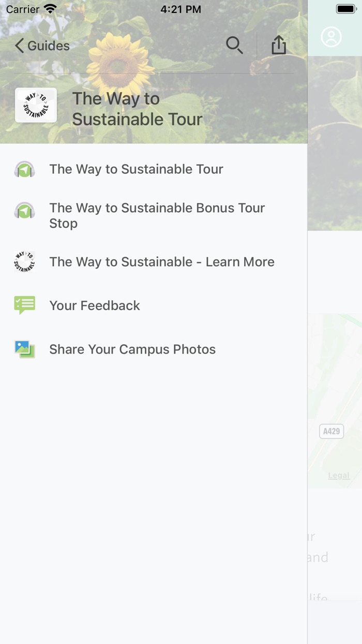Open the search icon

(x=234, y=45)
